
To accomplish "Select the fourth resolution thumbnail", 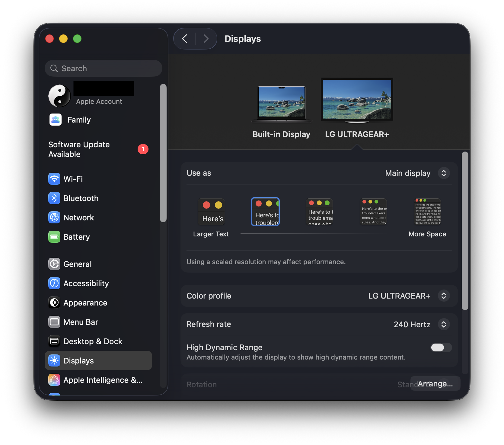I will point(373,212).
